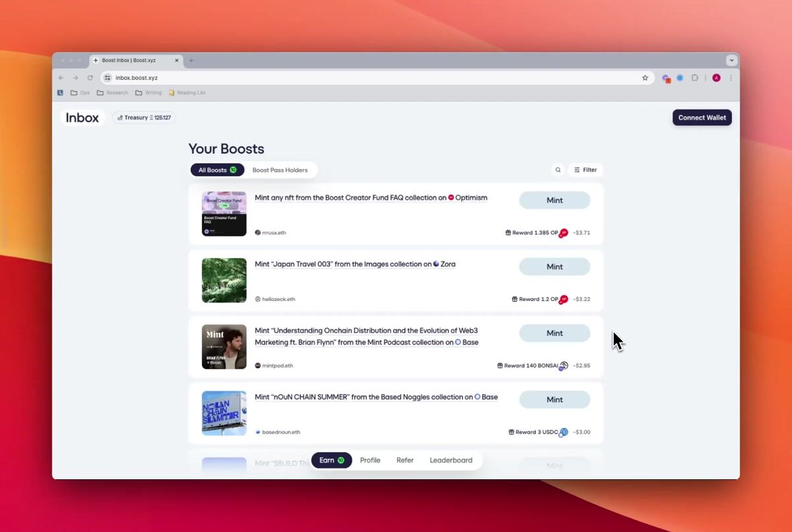The height and width of the screenshot is (532, 792).
Task: Click the gift icon beside Reward 3 USDC
Action: tap(511, 432)
